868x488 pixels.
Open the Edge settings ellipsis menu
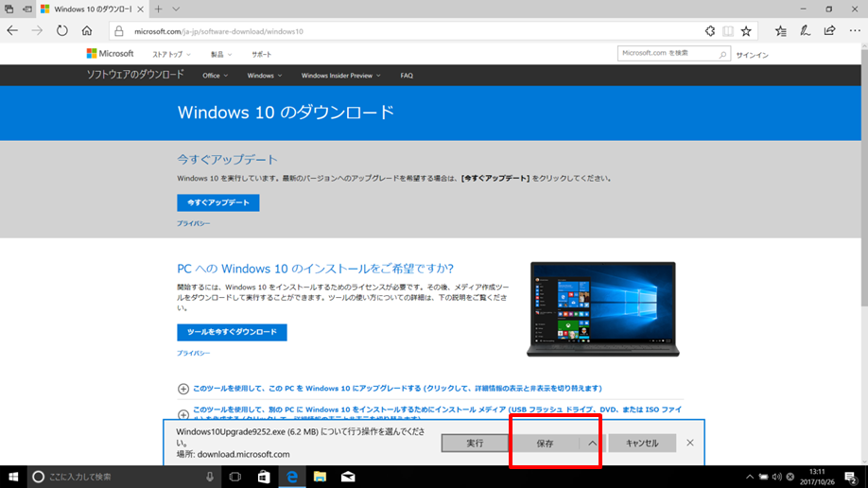(855, 31)
